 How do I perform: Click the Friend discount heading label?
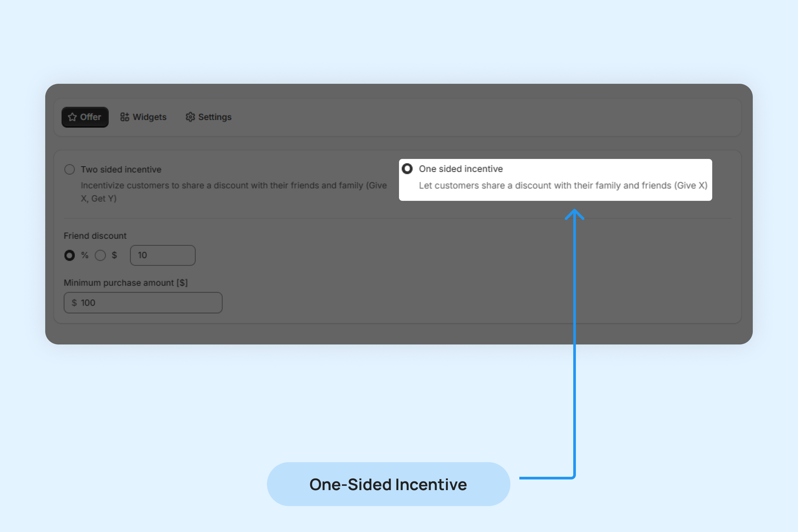95,236
